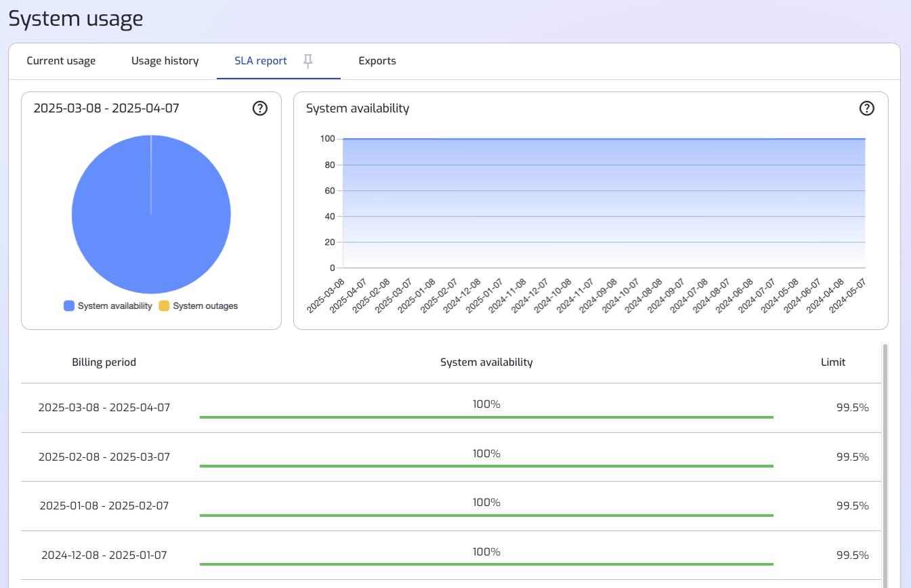Click the Limit column header
The height and width of the screenshot is (588, 911).
point(832,362)
